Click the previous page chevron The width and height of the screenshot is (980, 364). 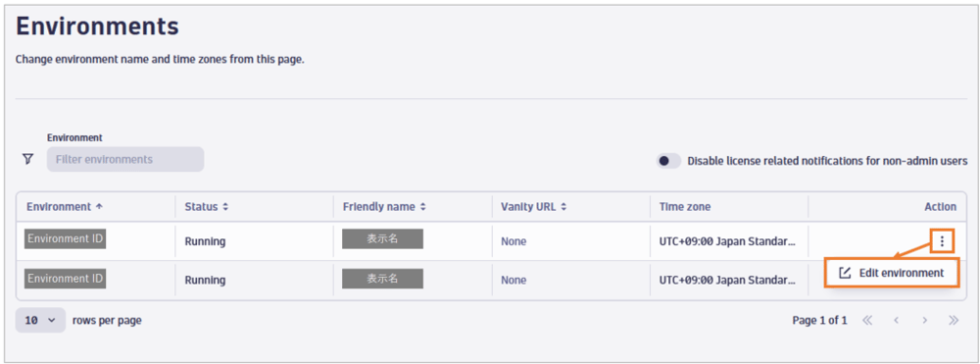tap(896, 320)
